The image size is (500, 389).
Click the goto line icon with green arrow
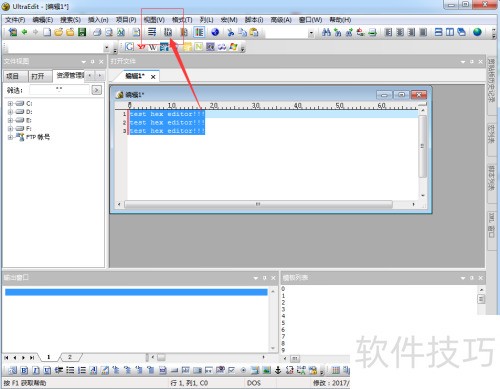point(372,32)
